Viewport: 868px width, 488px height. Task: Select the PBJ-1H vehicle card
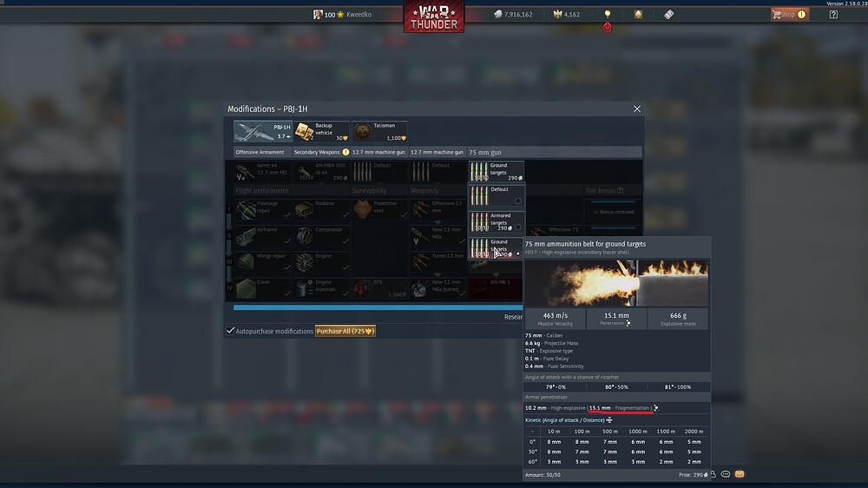tap(262, 131)
